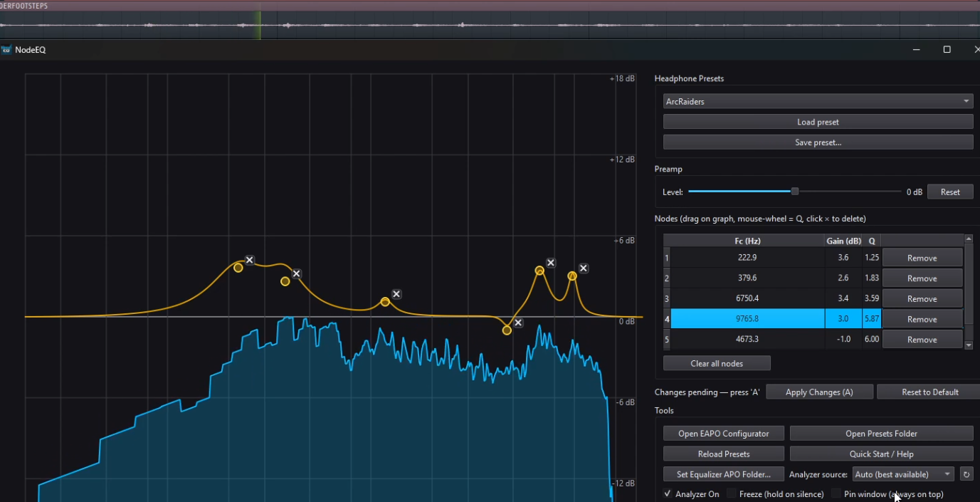Viewport: 980px width, 502px height.
Task: Remove the 379.6 Hz node via its × icon
Action: (x=296, y=273)
